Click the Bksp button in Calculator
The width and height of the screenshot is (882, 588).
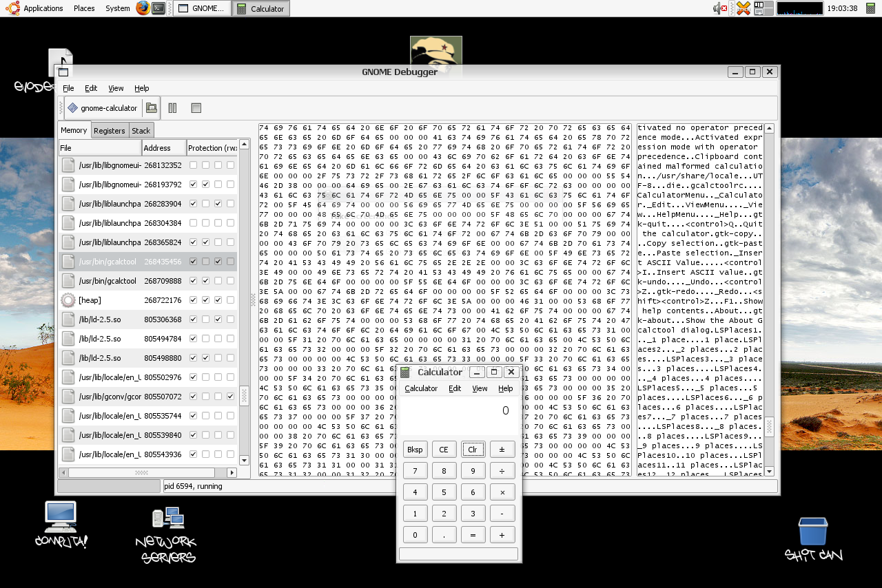pos(415,450)
